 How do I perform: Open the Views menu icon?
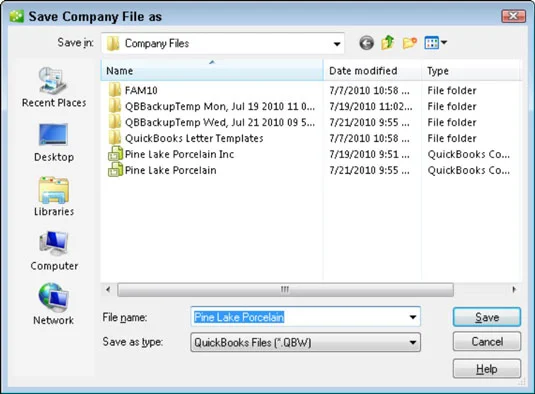[431, 43]
